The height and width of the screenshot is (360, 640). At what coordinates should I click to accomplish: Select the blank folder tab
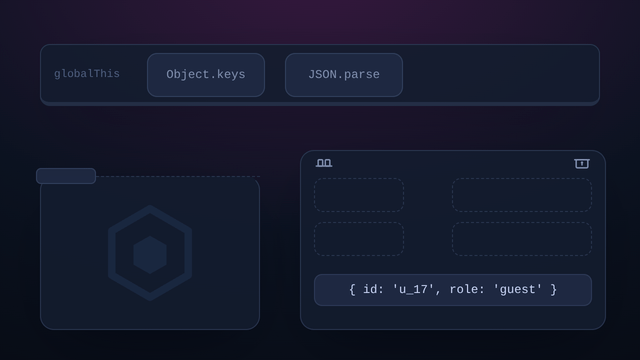66,176
